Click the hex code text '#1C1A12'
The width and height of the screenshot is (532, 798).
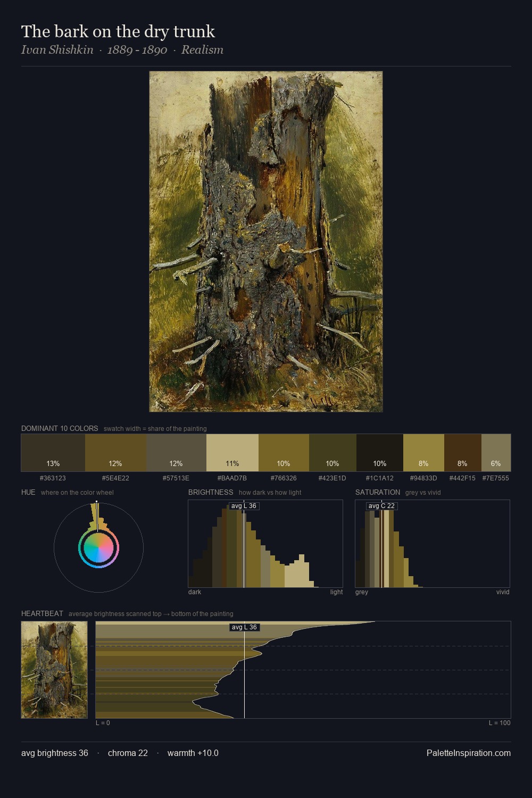380,478
